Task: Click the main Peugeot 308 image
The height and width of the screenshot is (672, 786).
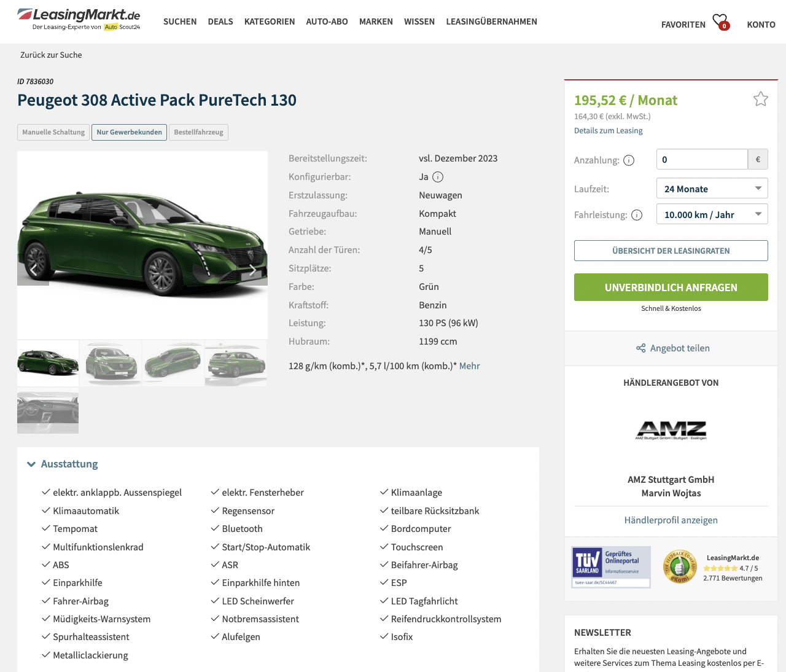Action: (x=142, y=244)
